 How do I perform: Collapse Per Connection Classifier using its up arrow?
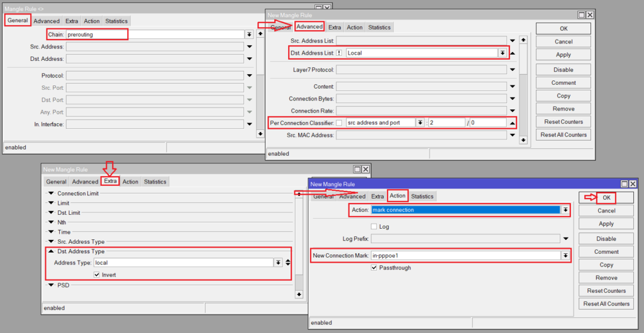pyautogui.click(x=513, y=123)
